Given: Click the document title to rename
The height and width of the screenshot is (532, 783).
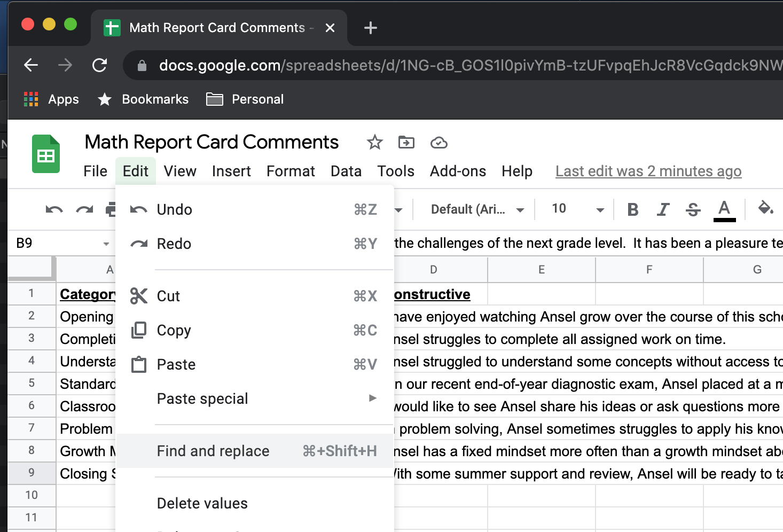Looking at the screenshot, I should [x=212, y=142].
